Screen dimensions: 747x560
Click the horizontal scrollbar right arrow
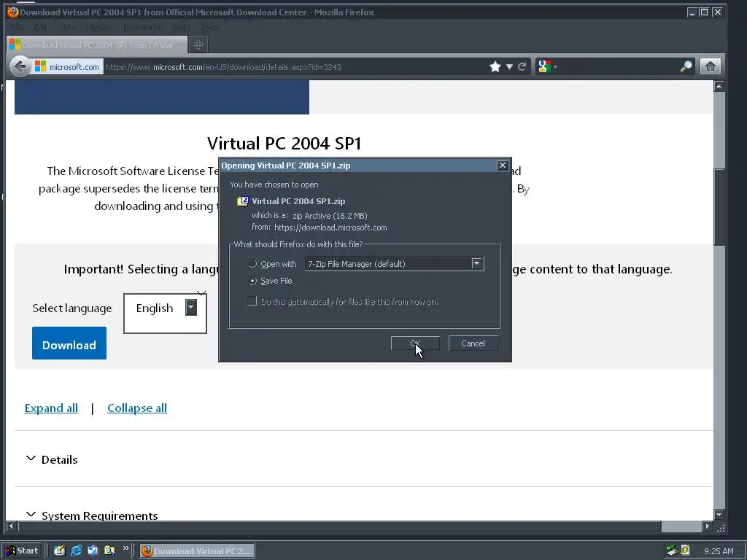[707, 526]
